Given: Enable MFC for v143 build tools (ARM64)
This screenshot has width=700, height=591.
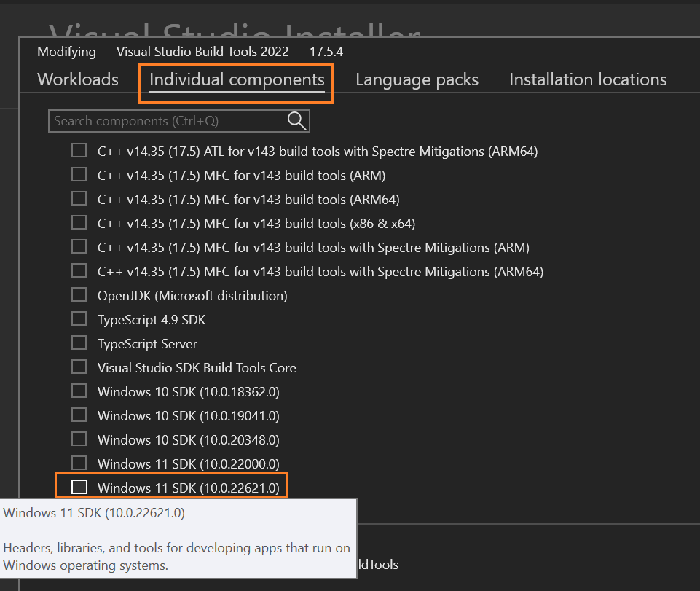Looking at the screenshot, I should pyautogui.click(x=79, y=198).
